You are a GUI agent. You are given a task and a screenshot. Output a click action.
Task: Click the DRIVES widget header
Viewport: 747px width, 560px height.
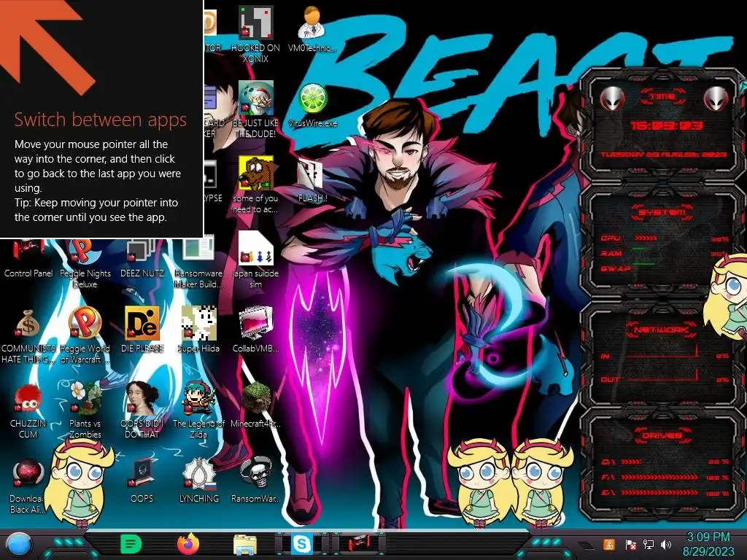[x=662, y=435]
